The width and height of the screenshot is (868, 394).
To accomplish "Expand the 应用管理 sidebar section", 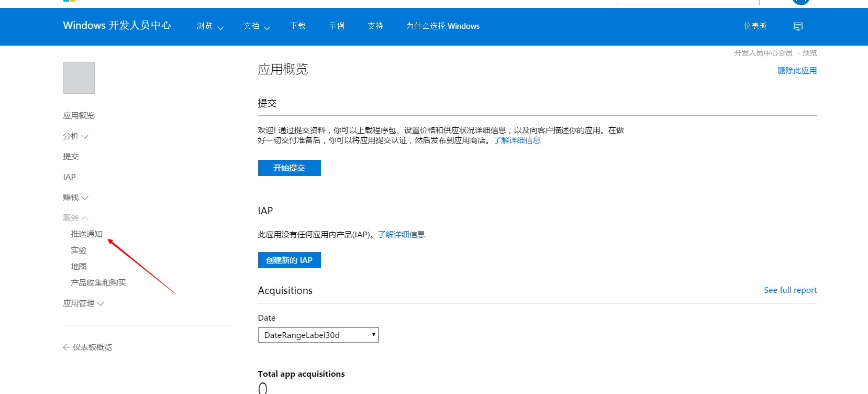I will [84, 303].
